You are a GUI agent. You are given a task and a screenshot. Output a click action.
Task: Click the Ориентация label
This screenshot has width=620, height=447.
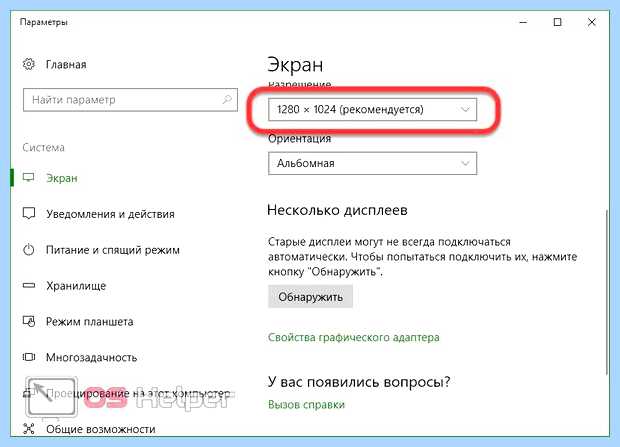(x=300, y=139)
